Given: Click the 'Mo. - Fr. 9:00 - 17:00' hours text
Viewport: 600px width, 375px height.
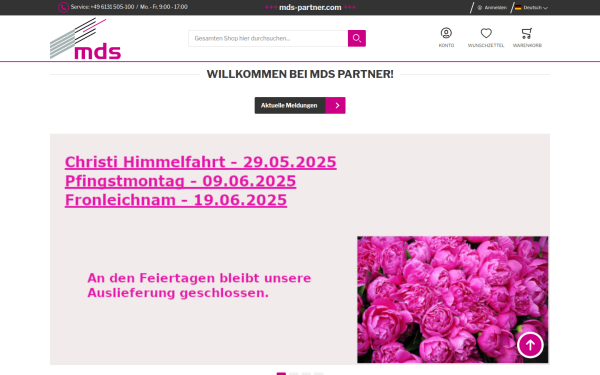Looking at the screenshot, I should click(164, 7).
